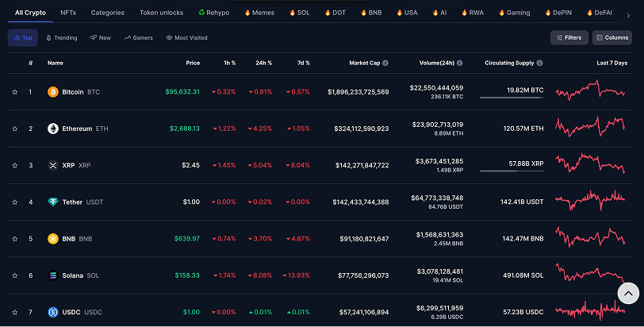644x327 pixels.
Task: Open the Filters panel
Action: pos(569,37)
